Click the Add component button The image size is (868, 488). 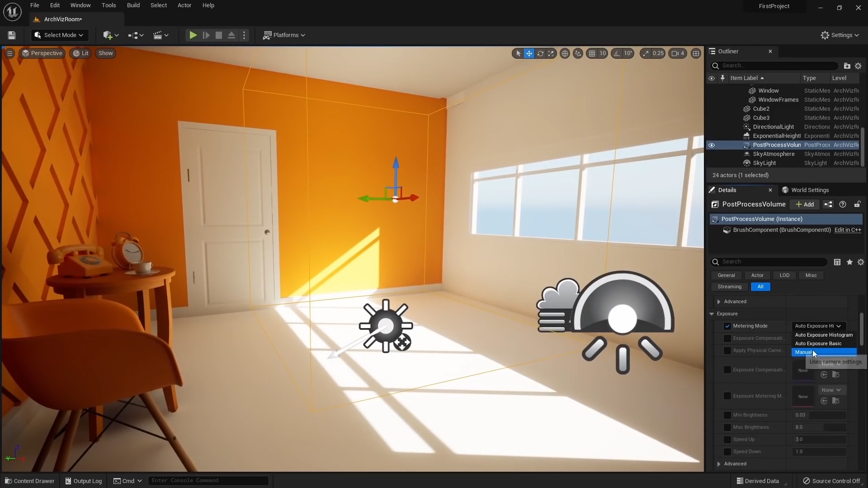click(804, 205)
